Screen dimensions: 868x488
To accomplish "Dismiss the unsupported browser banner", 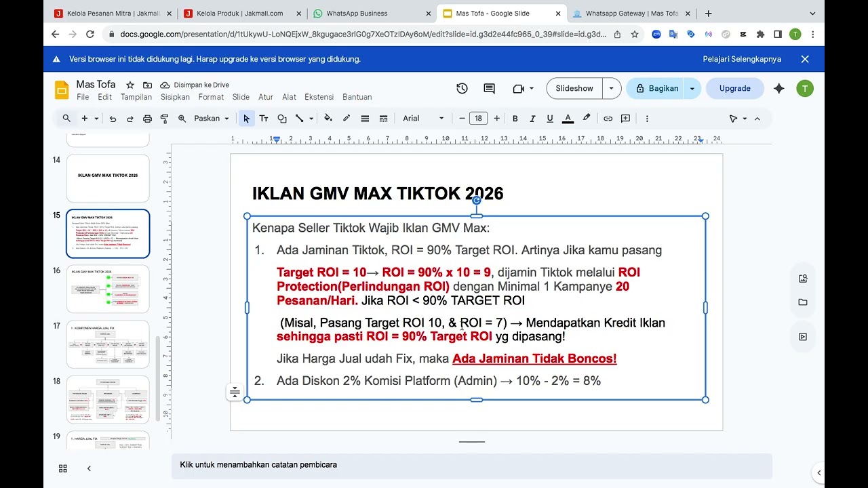I will [x=805, y=59].
